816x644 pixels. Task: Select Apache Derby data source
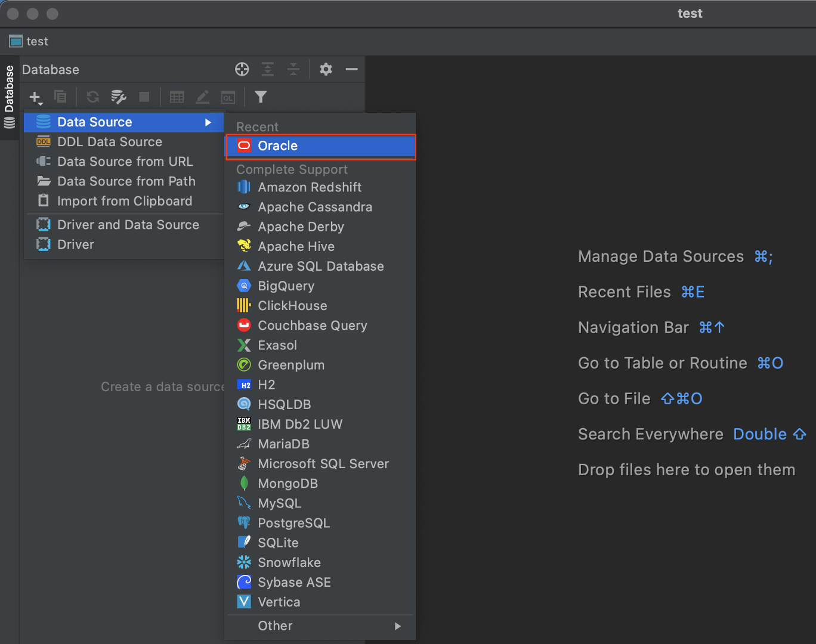tap(320, 227)
